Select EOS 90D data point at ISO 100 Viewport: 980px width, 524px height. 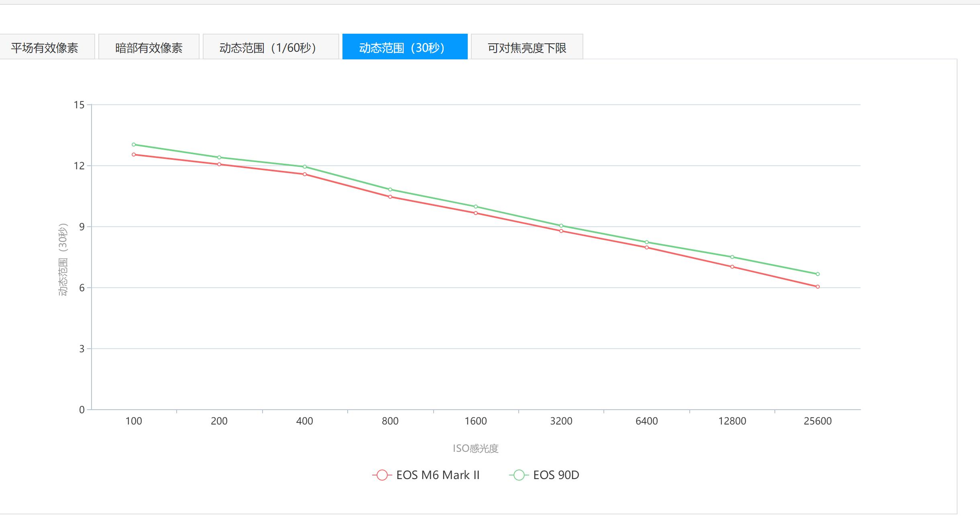pyautogui.click(x=134, y=144)
